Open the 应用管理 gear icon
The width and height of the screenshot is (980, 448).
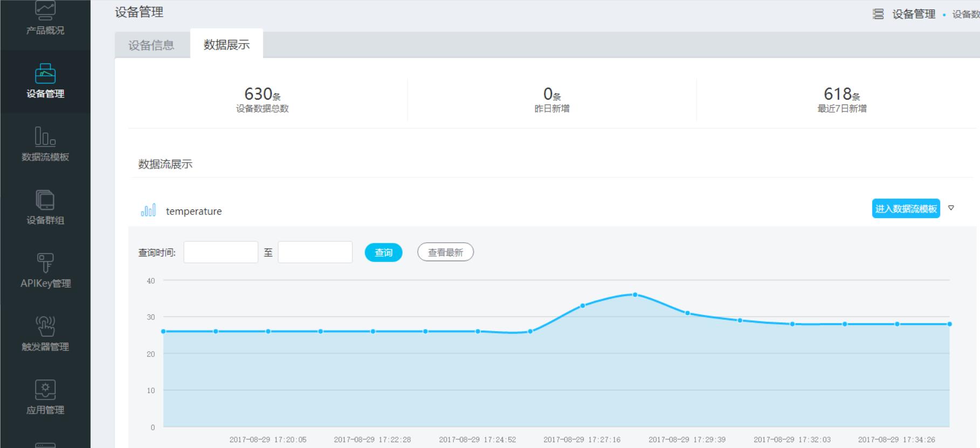(x=45, y=389)
